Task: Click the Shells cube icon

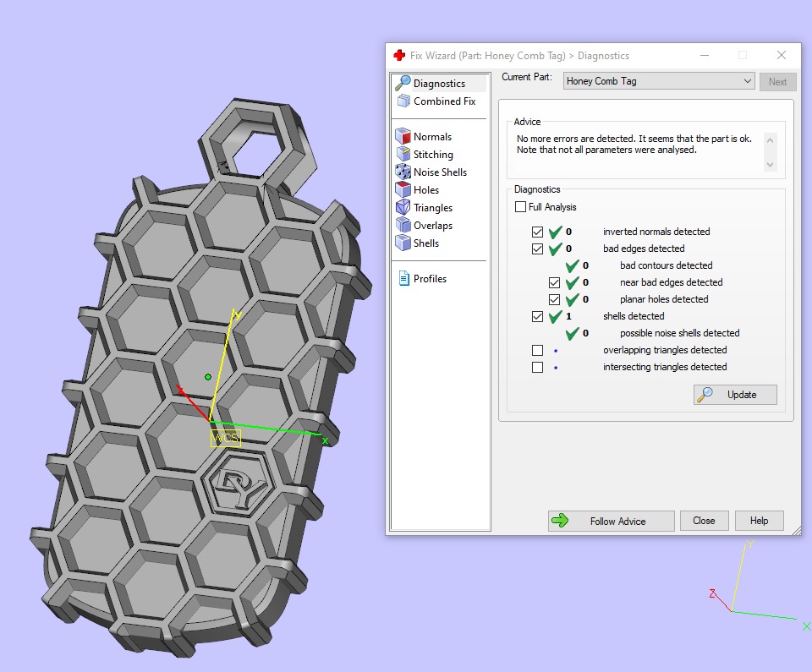Action: click(403, 243)
